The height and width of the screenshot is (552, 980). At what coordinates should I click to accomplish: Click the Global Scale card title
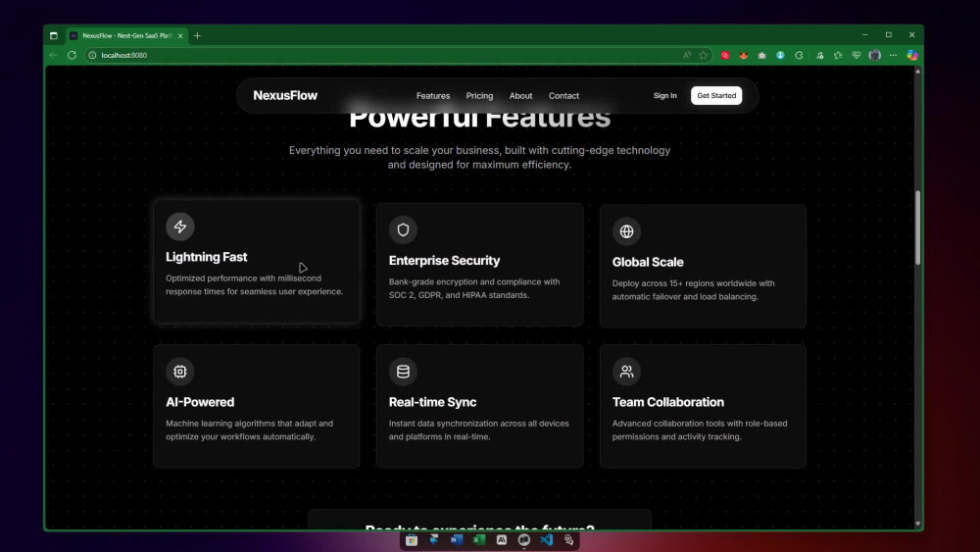648,262
